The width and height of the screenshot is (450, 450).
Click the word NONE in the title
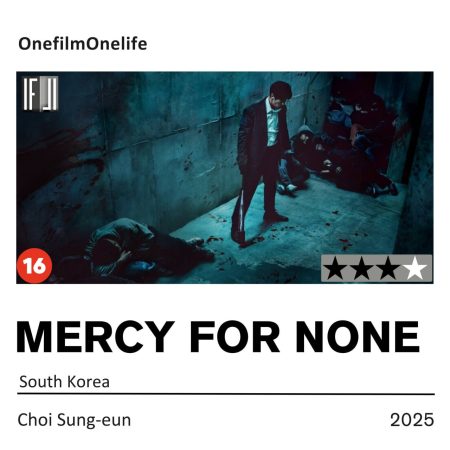coord(357,337)
